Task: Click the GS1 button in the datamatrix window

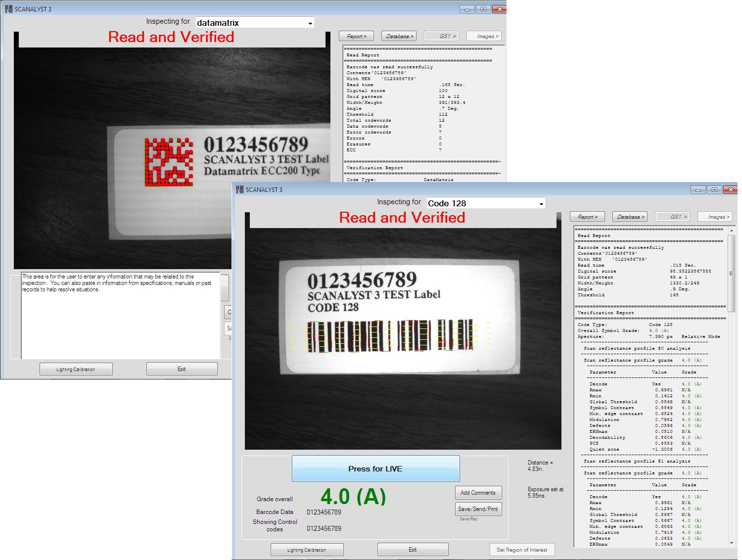Action: [x=442, y=36]
